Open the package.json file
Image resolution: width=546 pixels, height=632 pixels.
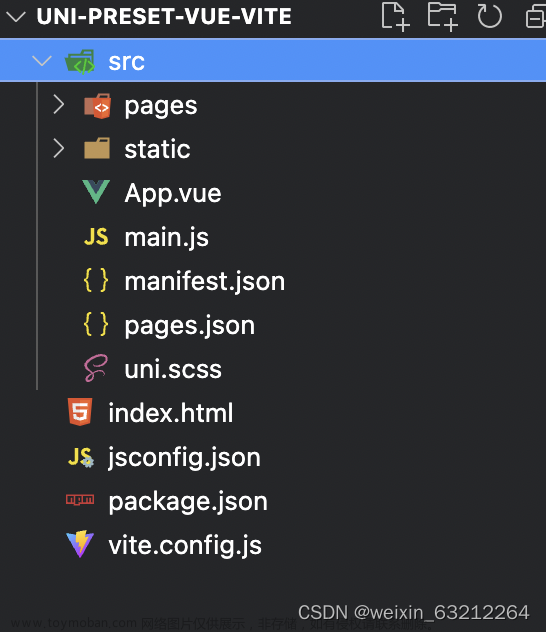click(188, 501)
